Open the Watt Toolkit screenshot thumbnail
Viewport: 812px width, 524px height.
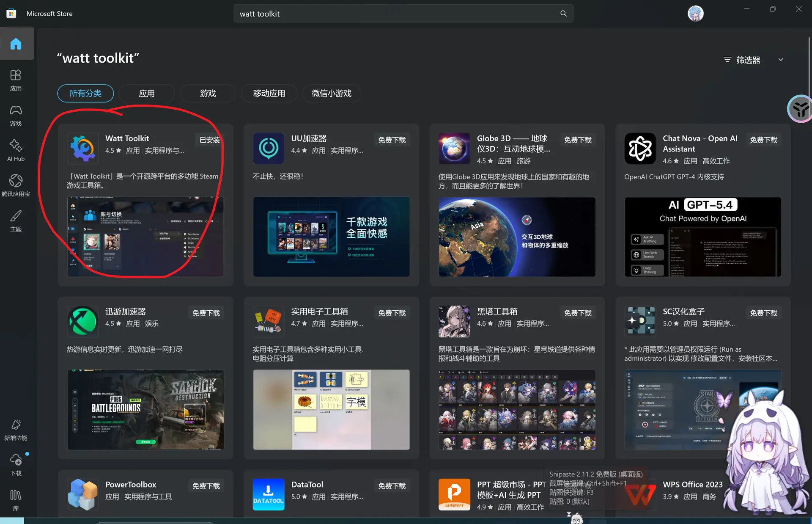pyautogui.click(x=145, y=237)
